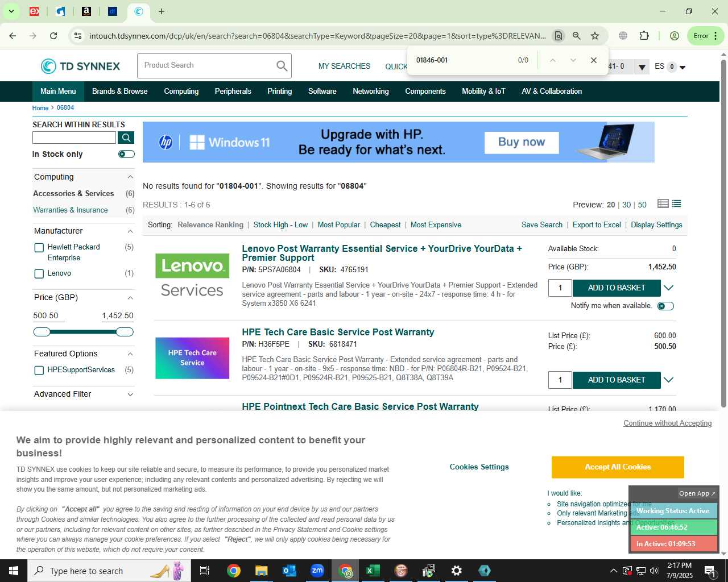Click the maximum price slider handle
This screenshot has width=728, height=582.
tap(125, 332)
